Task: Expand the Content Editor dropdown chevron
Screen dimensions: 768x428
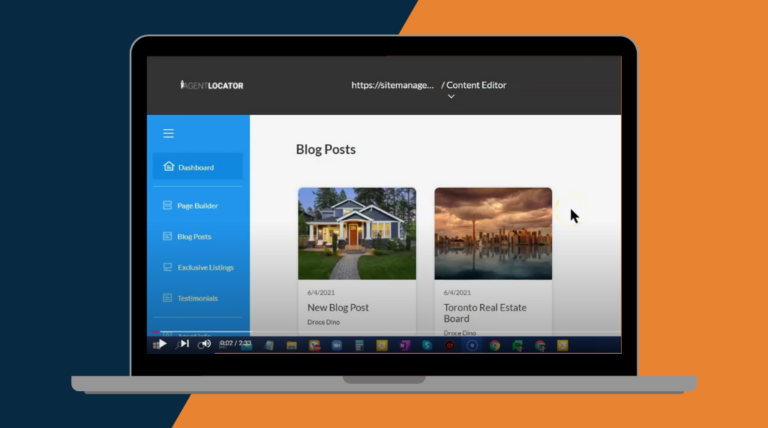Action: 451,97
